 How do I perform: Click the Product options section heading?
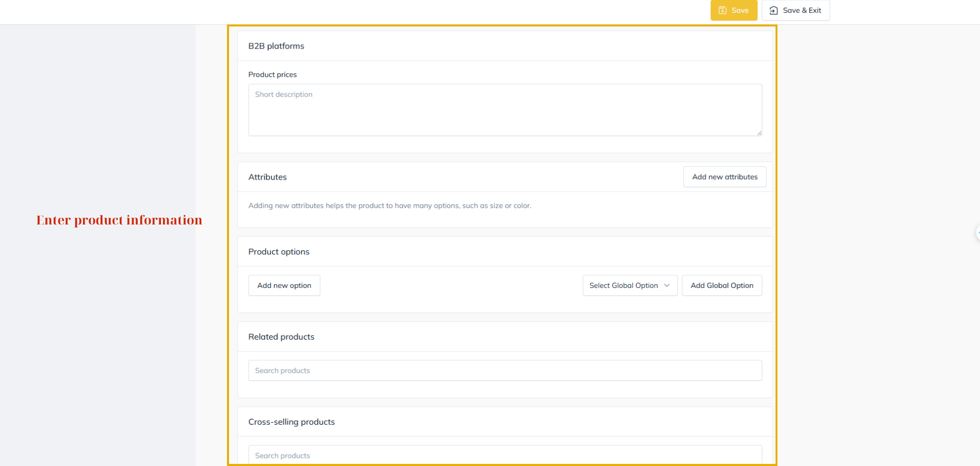pyautogui.click(x=279, y=252)
